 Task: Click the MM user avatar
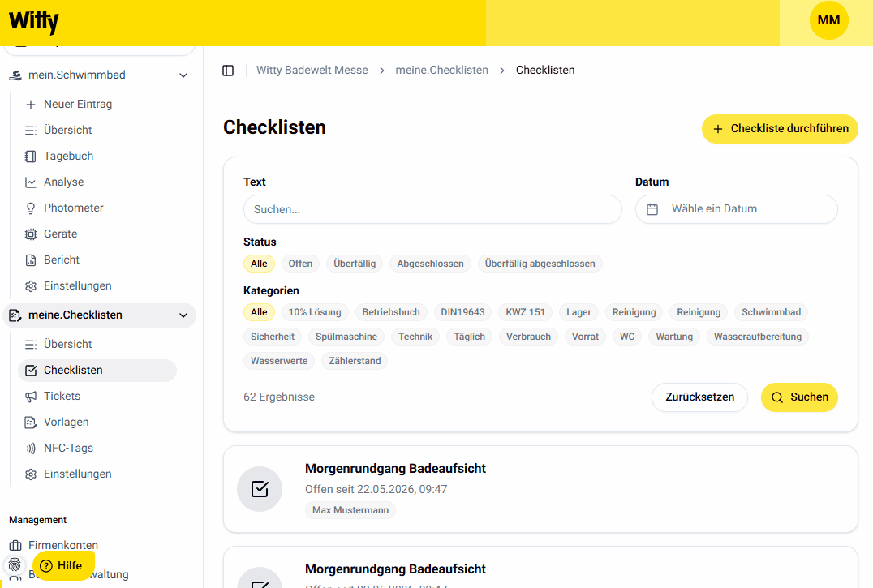click(x=828, y=20)
